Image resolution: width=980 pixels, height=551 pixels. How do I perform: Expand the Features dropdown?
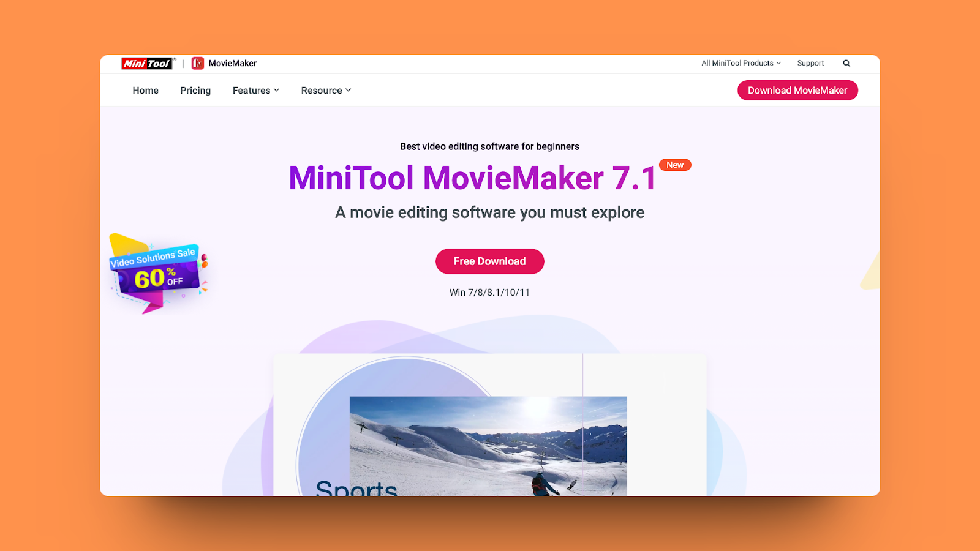pos(255,90)
